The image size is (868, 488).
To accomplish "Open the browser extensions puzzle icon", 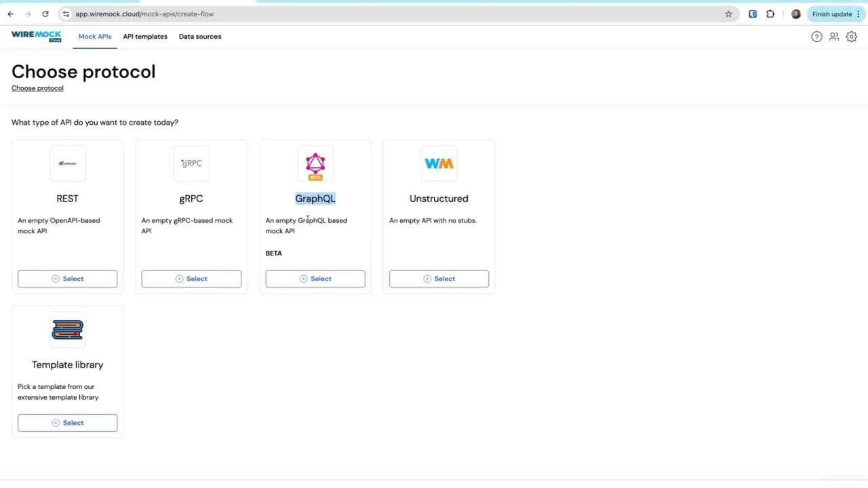I will click(770, 14).
